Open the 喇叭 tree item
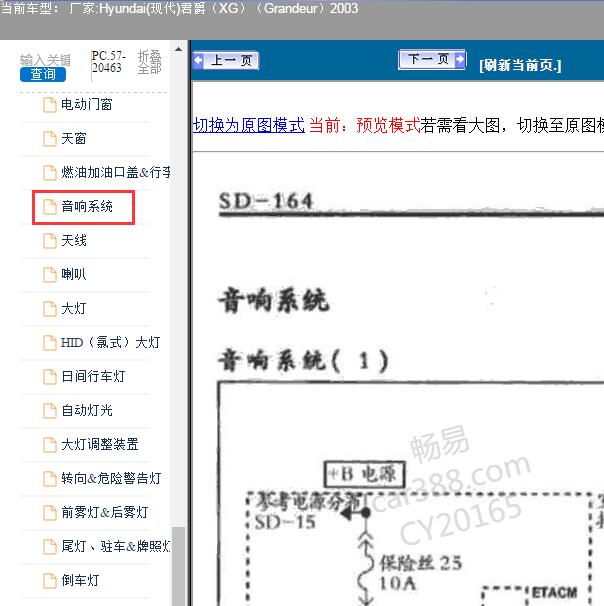This screenshot has width=604, height=606. pyautogui.click(x=73, y=274)
